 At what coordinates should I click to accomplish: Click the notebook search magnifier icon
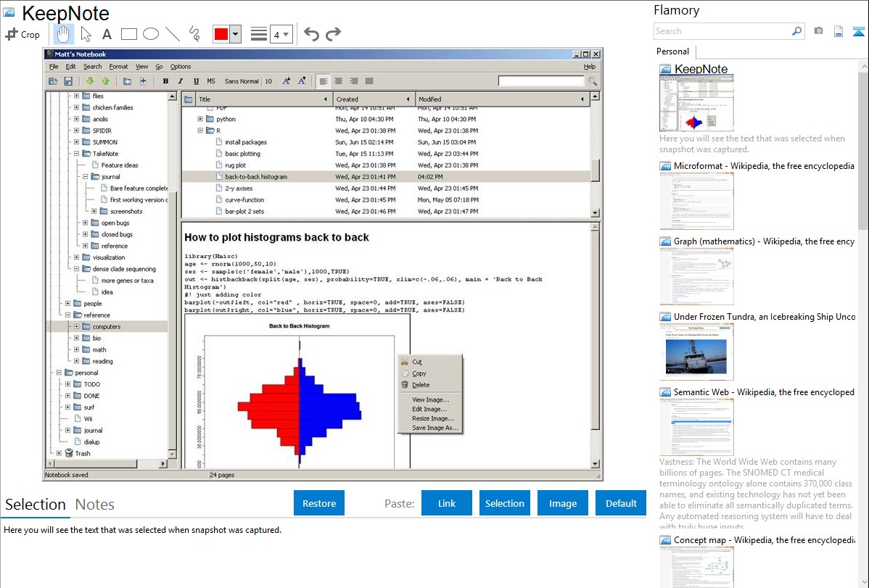point(593,81)
